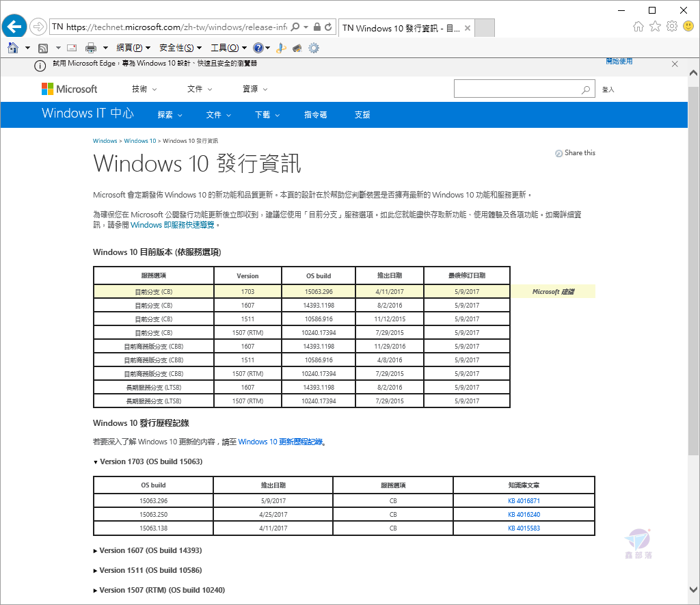The image size is (700, 605).
Task: Expand the 文件 dropdown in Microsoft header
Action: click(200, 89)
